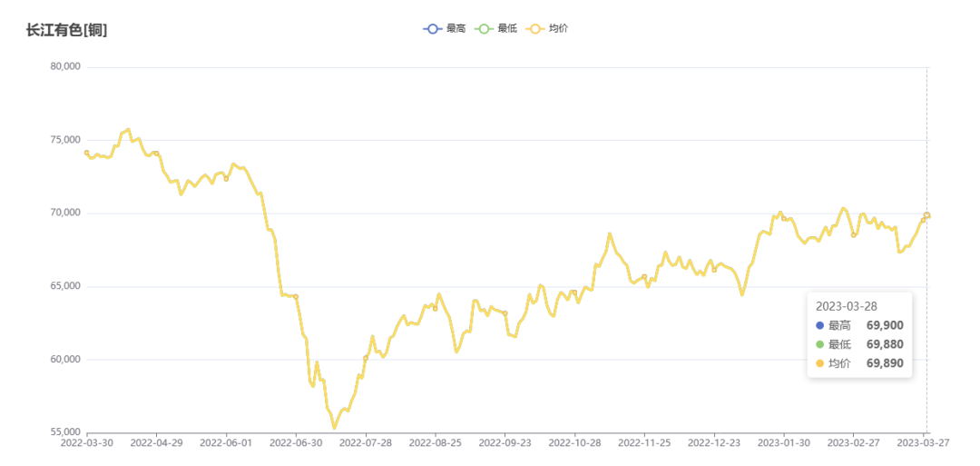This screenshot has height=466, width=980.
Task: Toggle the 均价 series in the legend
Action: tap(547, 29)
